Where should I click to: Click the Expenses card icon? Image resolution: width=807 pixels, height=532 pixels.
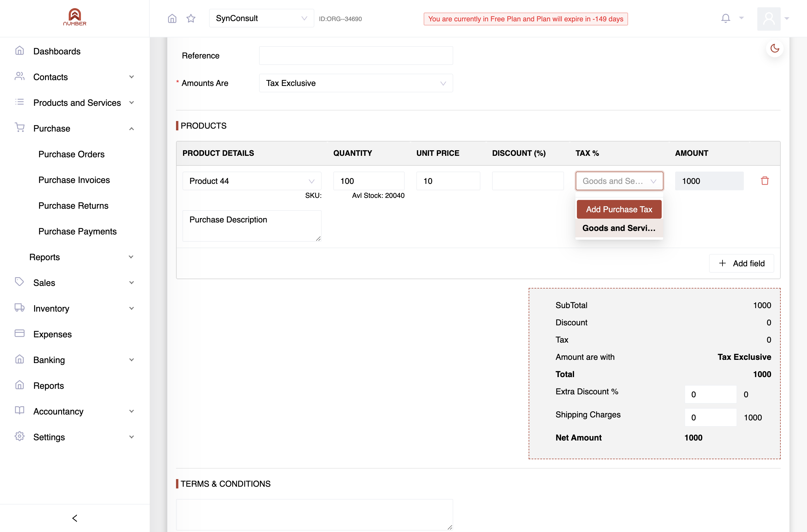click(20, 334)
